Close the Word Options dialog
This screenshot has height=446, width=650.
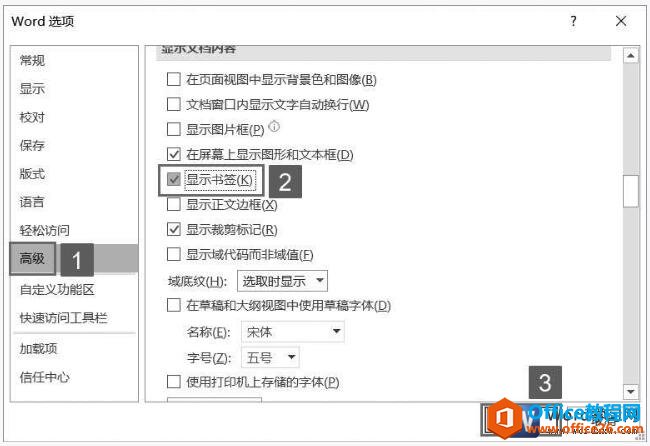click(x=621, y=21)
